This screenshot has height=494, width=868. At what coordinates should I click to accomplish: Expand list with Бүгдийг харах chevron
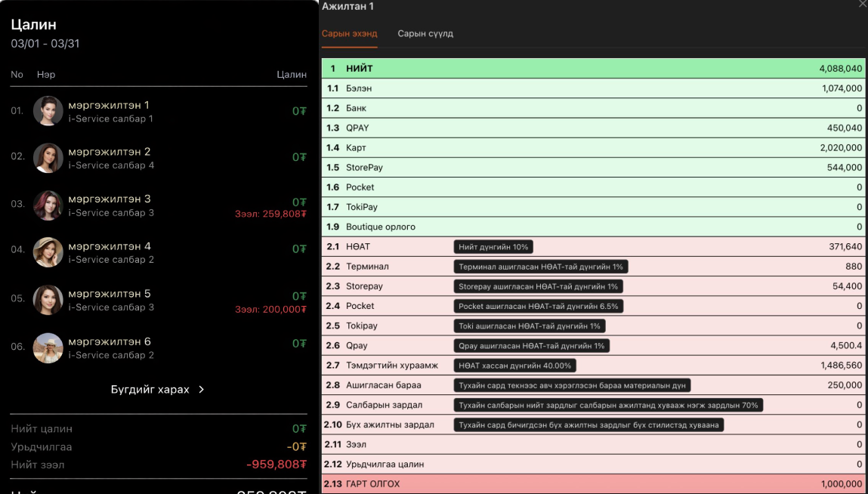point(202,390)
